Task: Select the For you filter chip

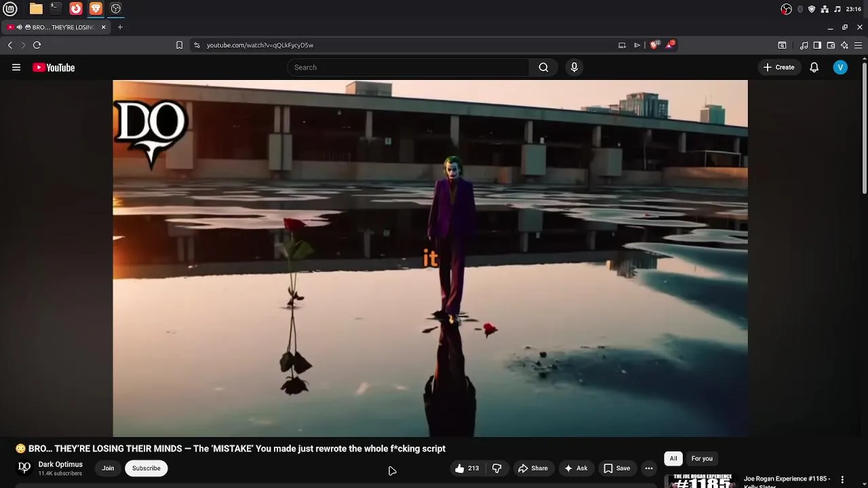Action: tap(702, 459)
